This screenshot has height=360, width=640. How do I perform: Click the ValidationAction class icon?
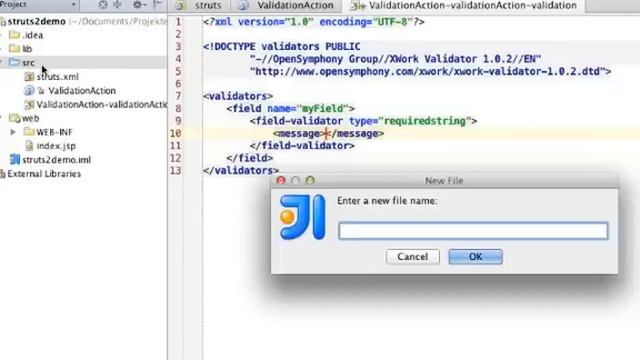(29, 90)
